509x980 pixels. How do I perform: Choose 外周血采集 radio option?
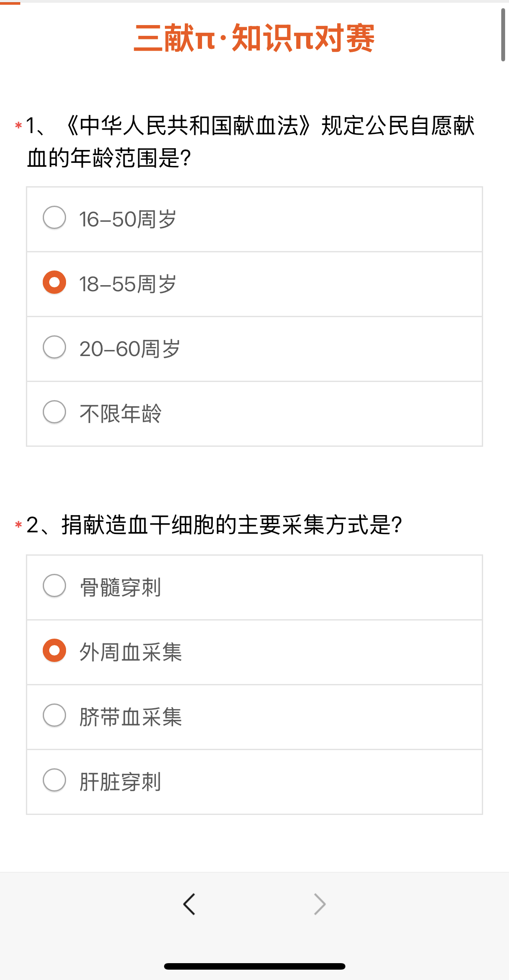54,650
